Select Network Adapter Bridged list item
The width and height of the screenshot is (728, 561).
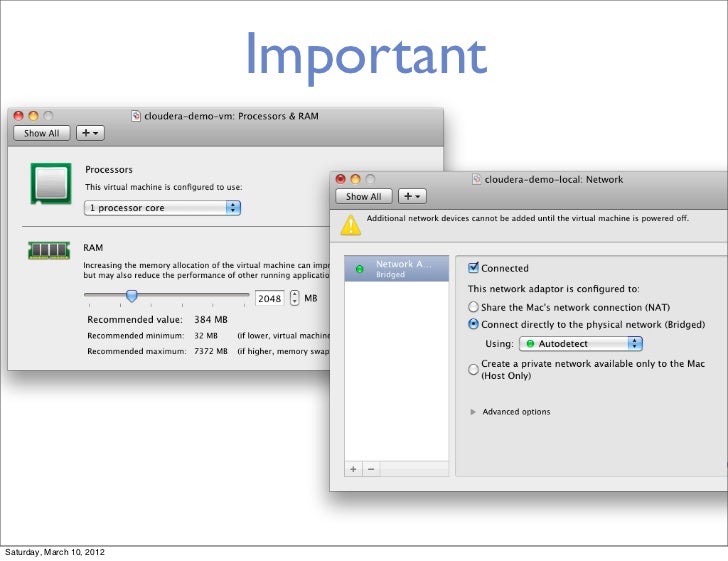pos(396,268)
